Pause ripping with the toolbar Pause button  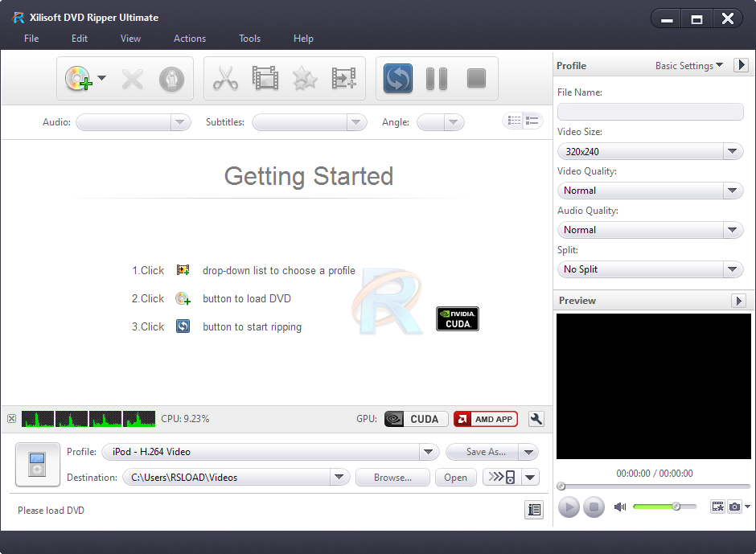[x=437, y=79]
